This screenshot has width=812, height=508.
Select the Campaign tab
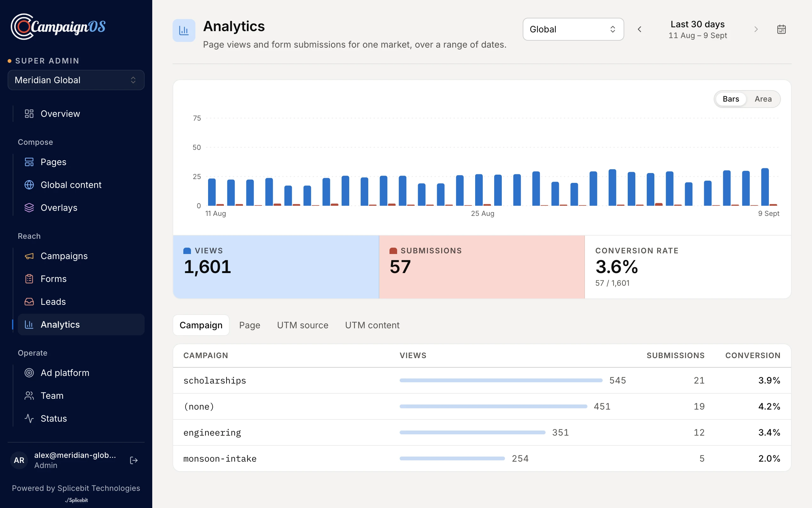(201, 325)
